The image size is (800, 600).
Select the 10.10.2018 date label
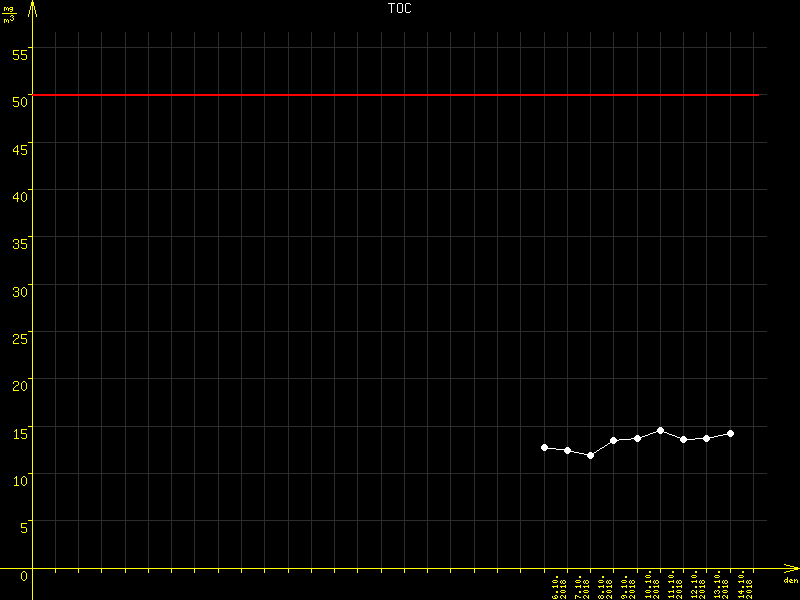pos(651,587)
